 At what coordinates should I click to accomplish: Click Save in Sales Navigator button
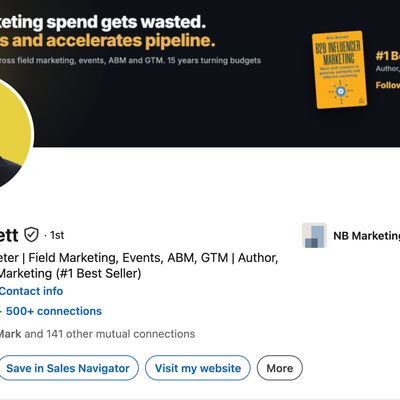tap(68, 368)
